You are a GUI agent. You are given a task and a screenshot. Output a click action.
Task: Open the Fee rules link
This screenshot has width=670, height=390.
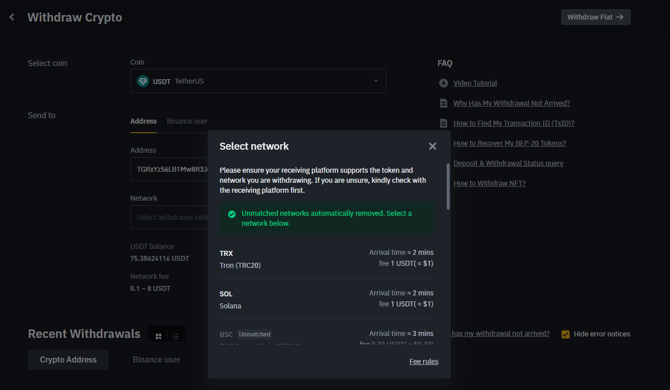[423, 361]
